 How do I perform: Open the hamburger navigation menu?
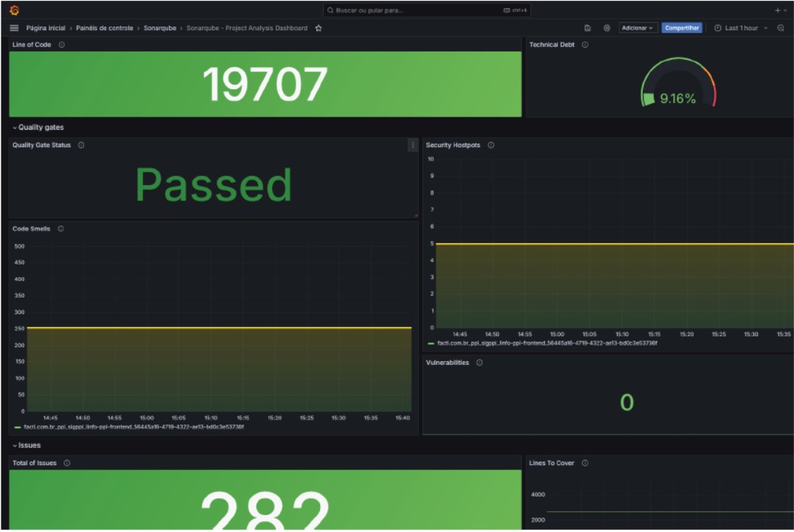[x=14, y=28]
